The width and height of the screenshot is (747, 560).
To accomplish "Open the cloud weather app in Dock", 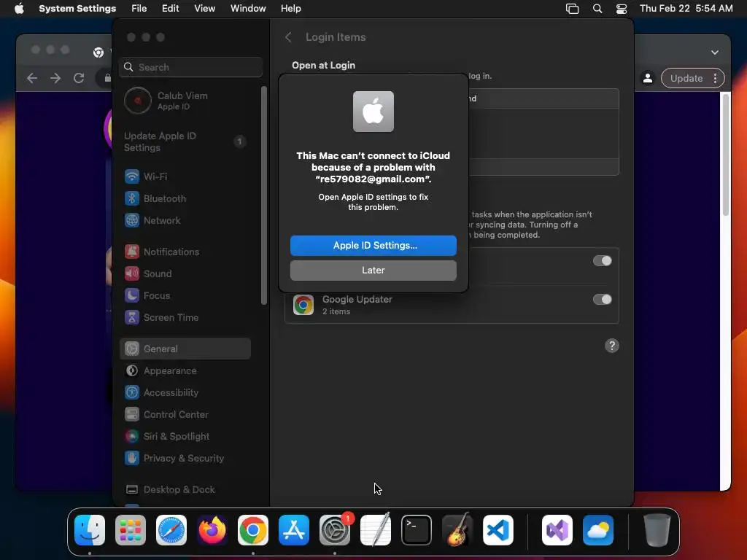I will [x=598, y=530].
